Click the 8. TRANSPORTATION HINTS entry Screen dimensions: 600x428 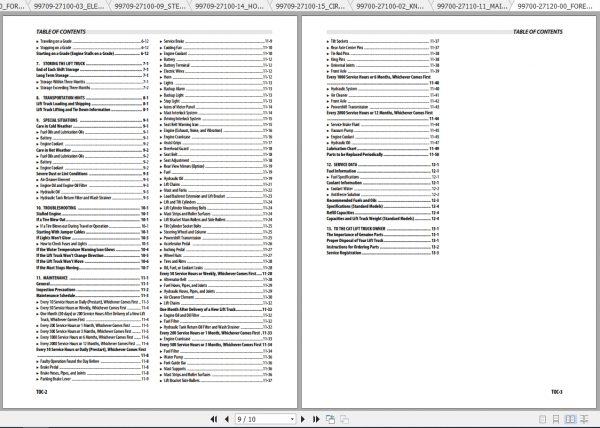tap(92, 98)
